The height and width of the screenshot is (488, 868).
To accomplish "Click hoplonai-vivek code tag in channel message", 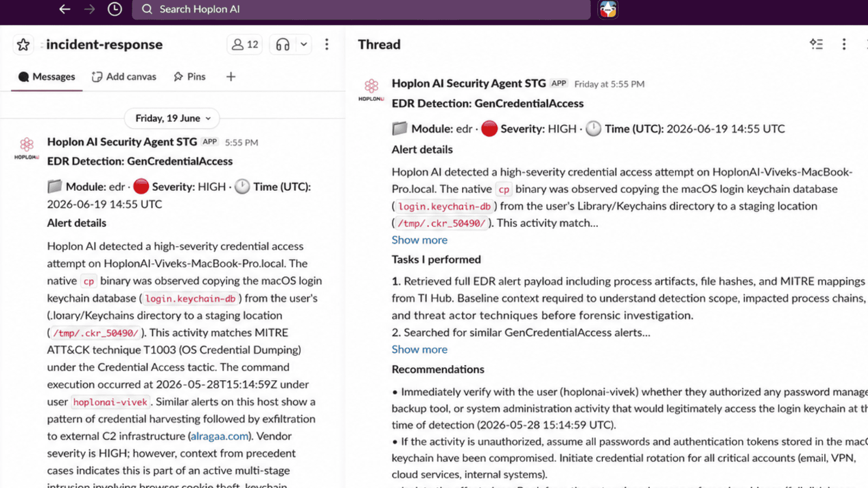I will (110, 402).
